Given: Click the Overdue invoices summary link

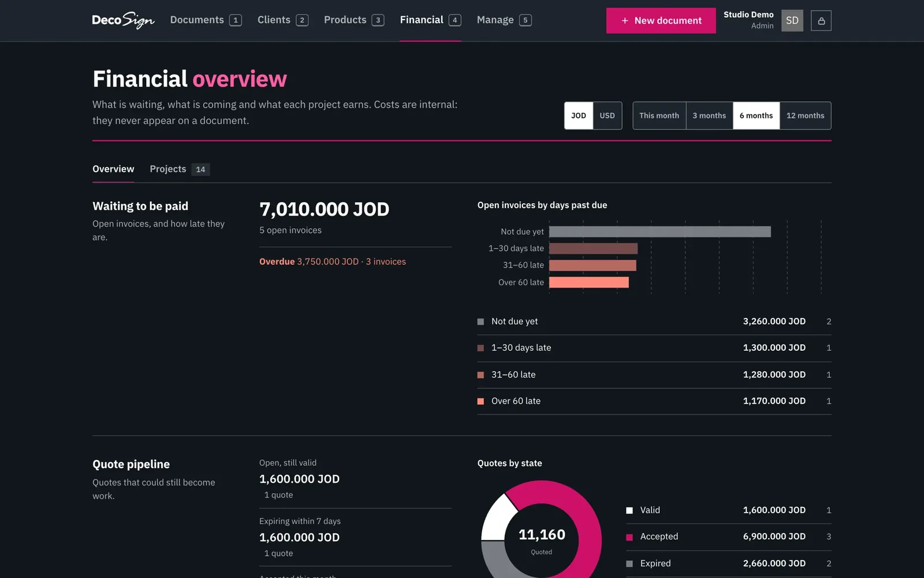Looking at the screenshot, I should point(333,262).
